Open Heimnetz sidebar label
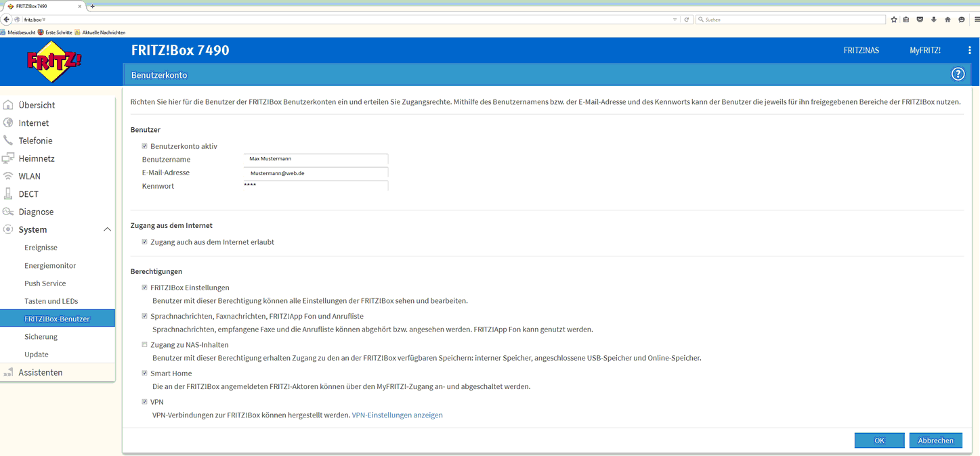The height and width of the screenshot is (456, 980). [37, 158]
